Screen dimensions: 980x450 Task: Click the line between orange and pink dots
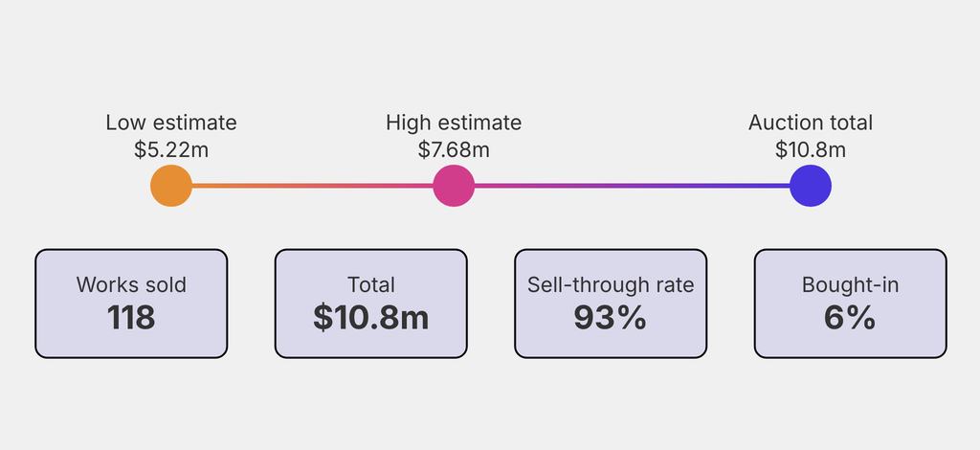[312, 186]
